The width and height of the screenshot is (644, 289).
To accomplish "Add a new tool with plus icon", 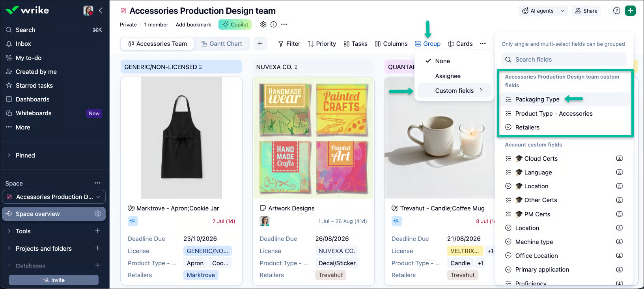I will coord(97,231).
